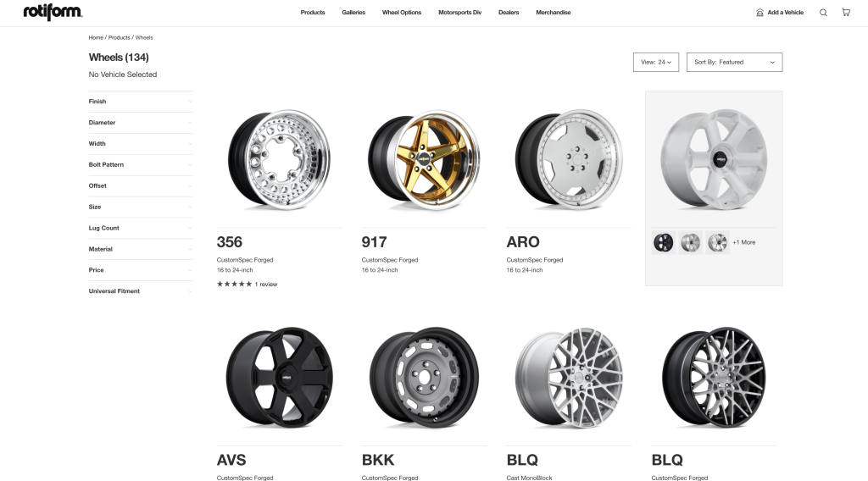Go to the Dealers menu item
Viewport: 868px width, 481px height.
[509, 12]
